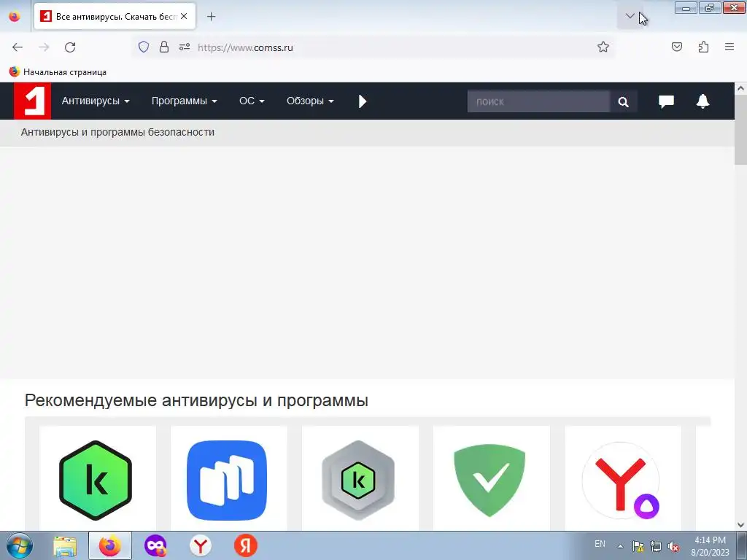Show hidden tray icons arrow
The height and width of the screenshot is (560, 747).
tap(620, 547)
